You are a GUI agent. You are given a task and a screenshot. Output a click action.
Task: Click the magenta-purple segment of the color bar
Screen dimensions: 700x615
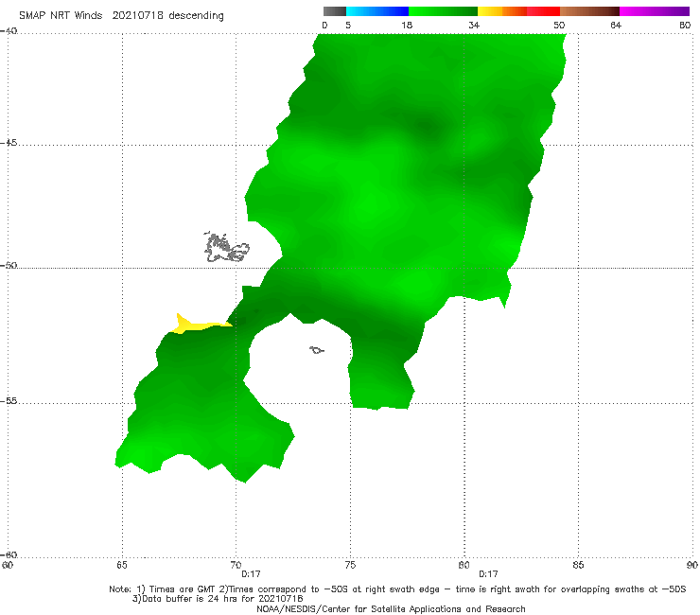click(x=655, y=11)
